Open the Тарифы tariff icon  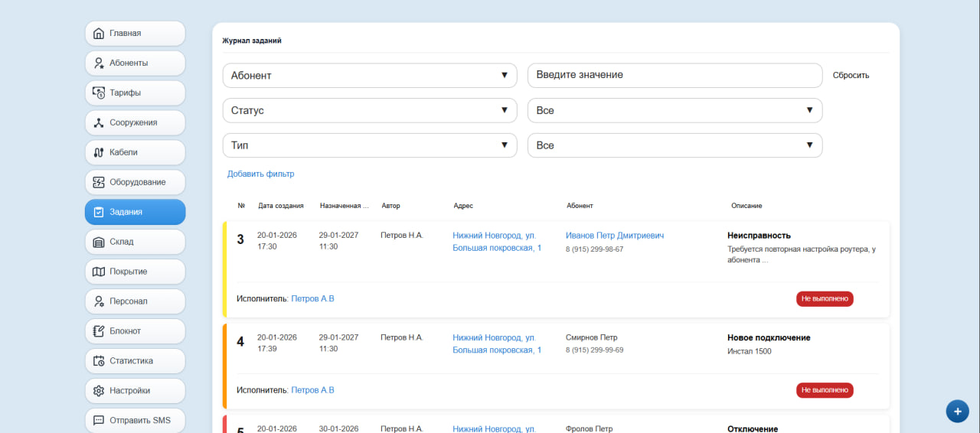(x=98, y=93)
